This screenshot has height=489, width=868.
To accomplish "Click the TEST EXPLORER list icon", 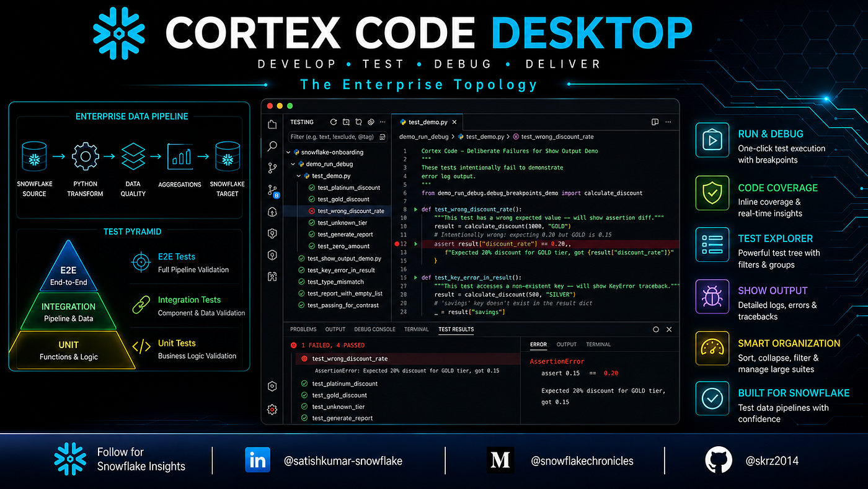I will (x=712, y=244).
